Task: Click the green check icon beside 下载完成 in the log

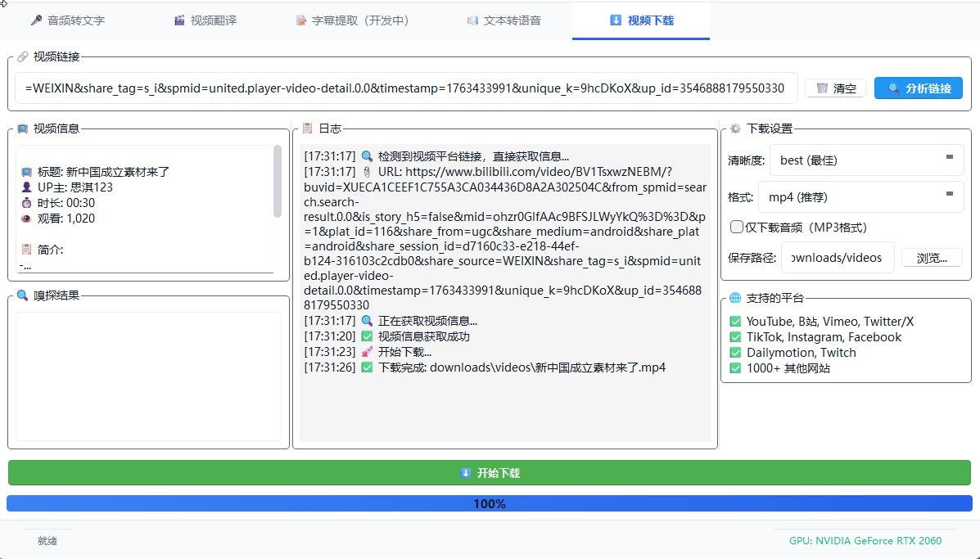Action: point(367,367)
